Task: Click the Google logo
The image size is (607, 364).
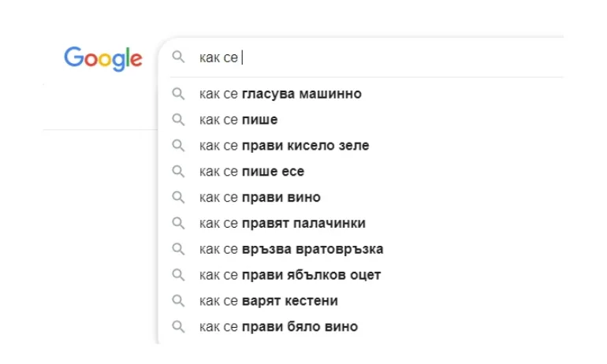Action: click(103, 58)
